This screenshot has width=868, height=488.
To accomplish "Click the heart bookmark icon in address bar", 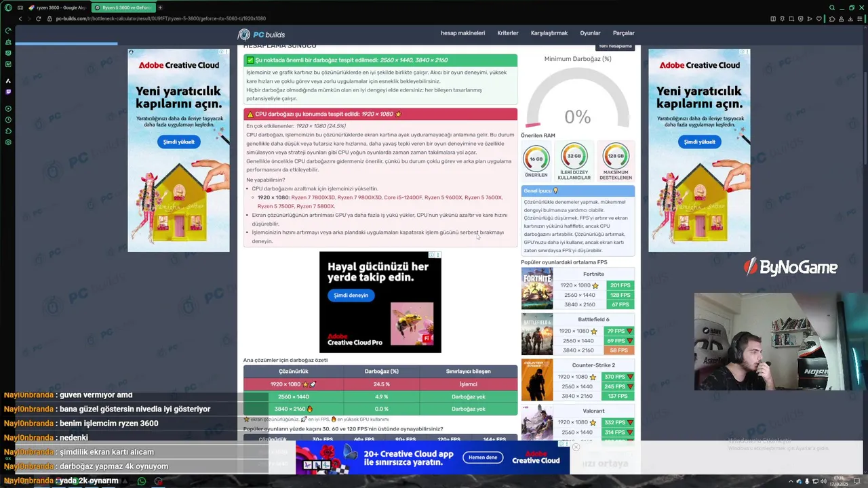I will (818, 18).
